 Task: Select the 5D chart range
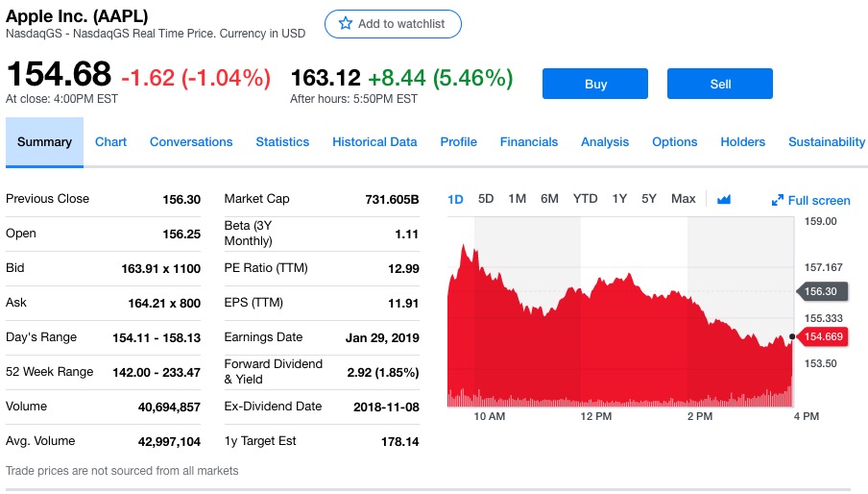click(486, 198)
